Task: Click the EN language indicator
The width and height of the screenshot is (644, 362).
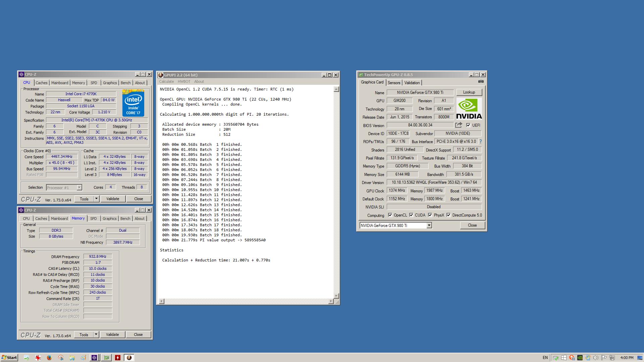Action: (x=545, y=358)
